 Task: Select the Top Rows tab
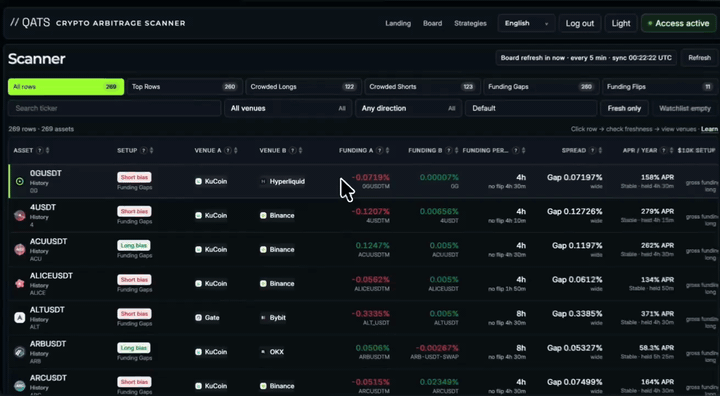(x=184, y=87)
